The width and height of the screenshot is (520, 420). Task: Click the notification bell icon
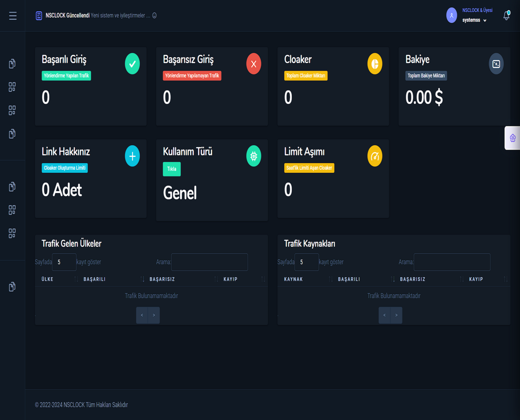[506, 16]
